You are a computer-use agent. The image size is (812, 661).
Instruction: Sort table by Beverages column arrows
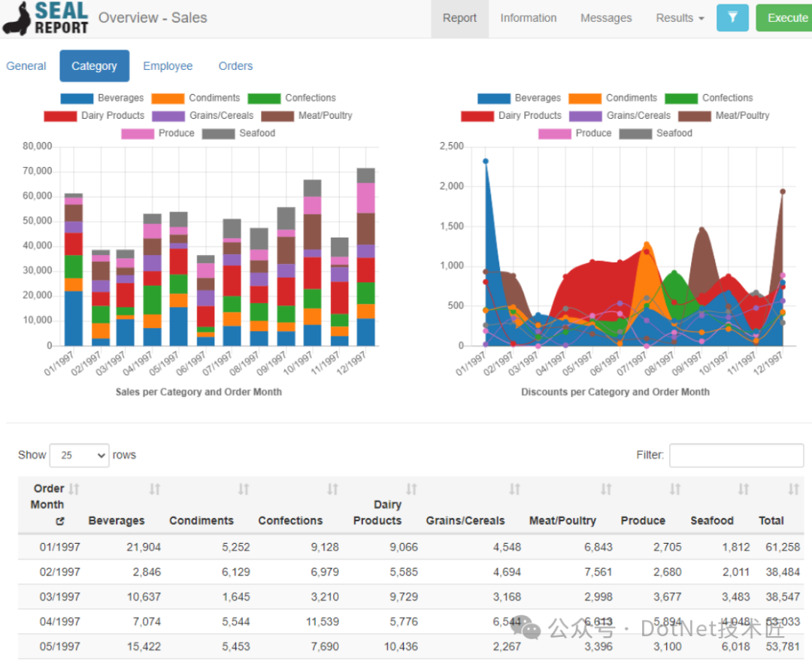coord(154,490)
